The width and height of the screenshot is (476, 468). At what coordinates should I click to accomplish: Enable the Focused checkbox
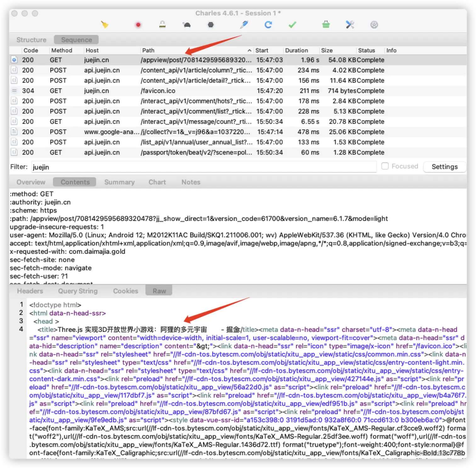(x=385, y=166)
